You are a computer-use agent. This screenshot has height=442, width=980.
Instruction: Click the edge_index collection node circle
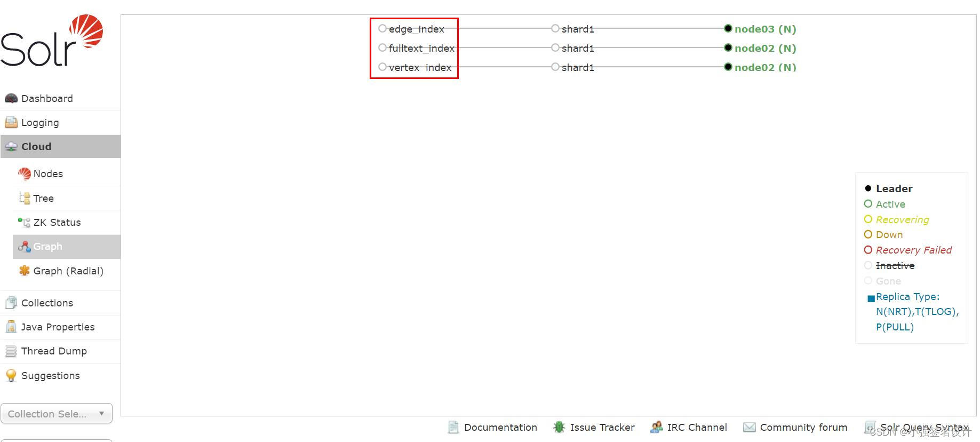point(382,28)
